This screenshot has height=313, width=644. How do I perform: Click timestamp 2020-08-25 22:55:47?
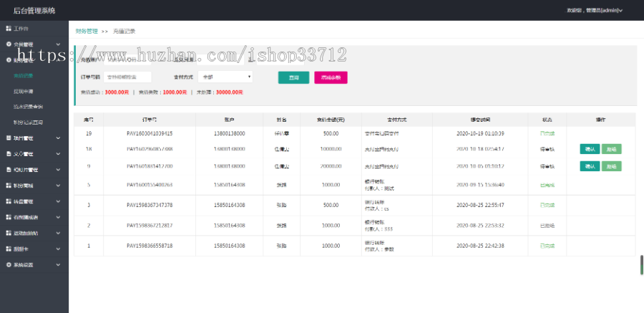pyautogui.click(x=480, y=205)
